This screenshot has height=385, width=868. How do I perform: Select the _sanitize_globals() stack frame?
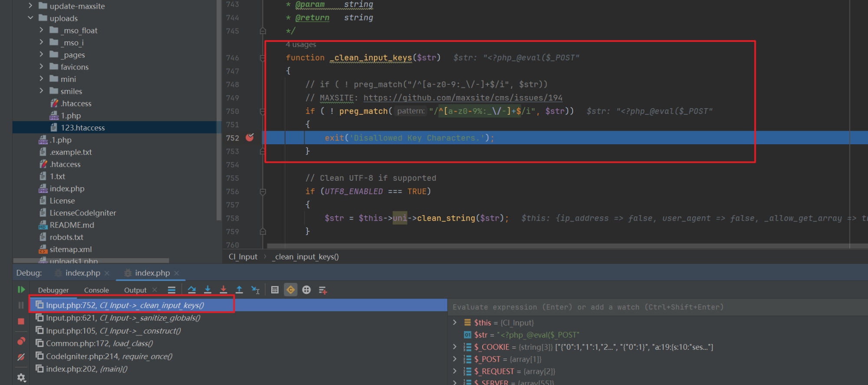tap(123, 318)
